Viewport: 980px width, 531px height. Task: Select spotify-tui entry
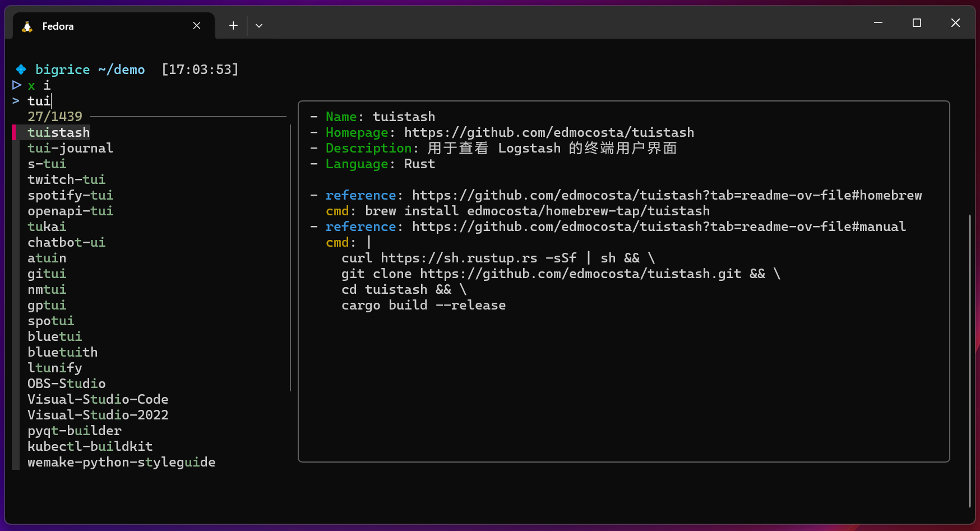(x=71, y=195)
